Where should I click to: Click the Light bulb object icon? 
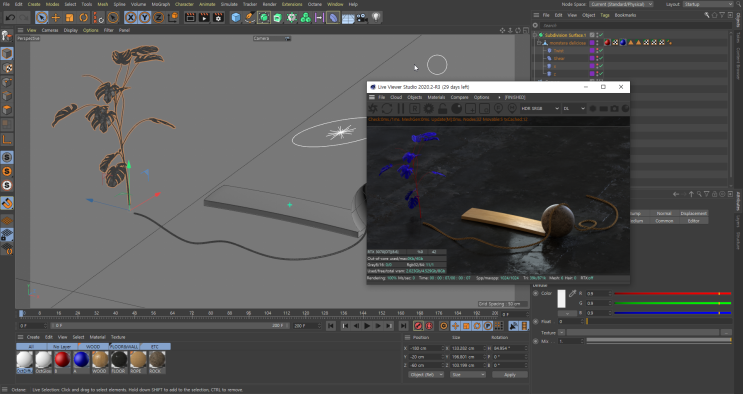tap(376, 18)
